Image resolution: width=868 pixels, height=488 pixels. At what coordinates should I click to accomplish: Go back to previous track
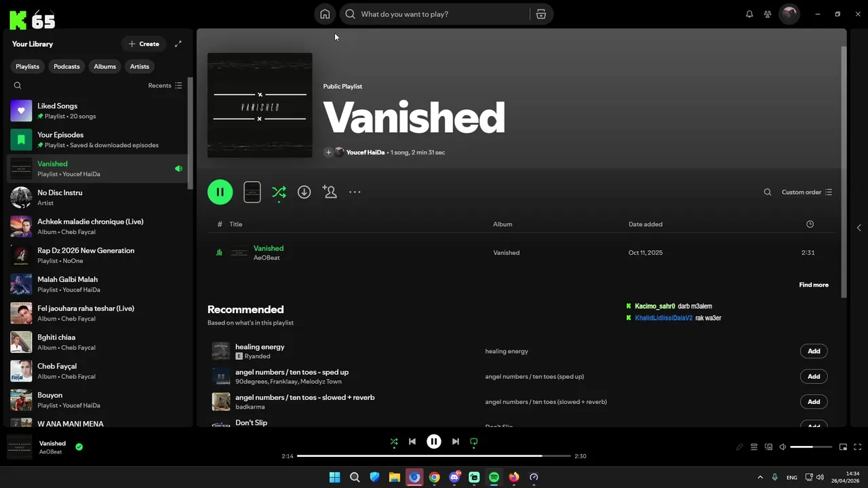412,442
